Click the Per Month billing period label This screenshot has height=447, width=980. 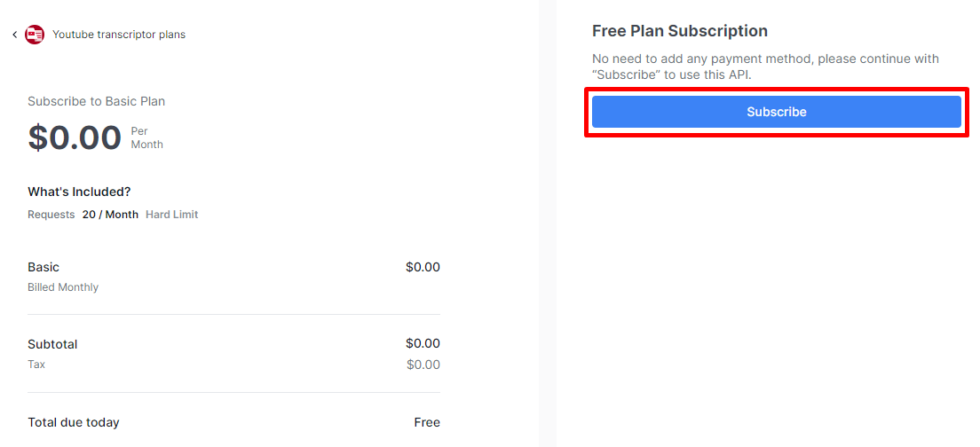146,138
